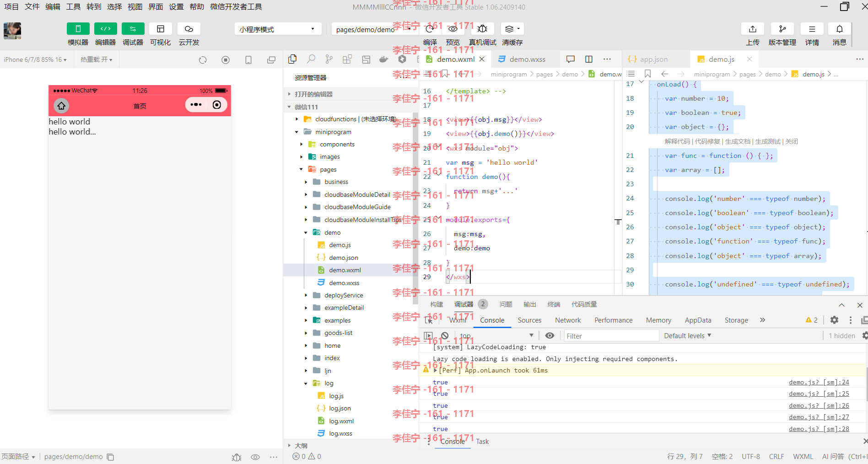
Task: Open the simulator capsule three-dots menu
Action: click(x=196, y=105)
